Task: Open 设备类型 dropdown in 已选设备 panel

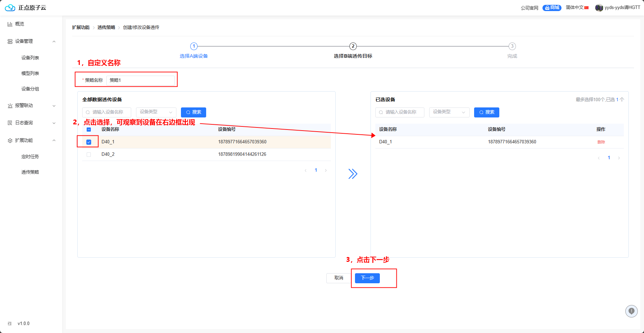Action: click(449, 112)
